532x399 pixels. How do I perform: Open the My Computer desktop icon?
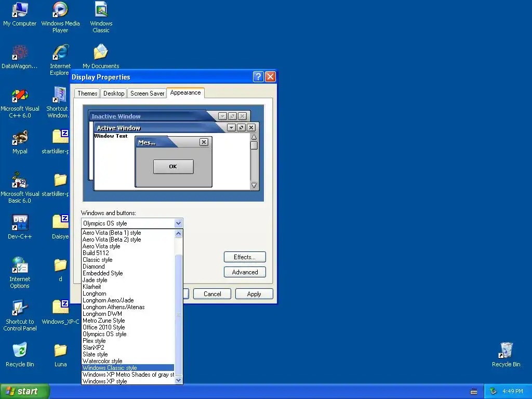20,14
